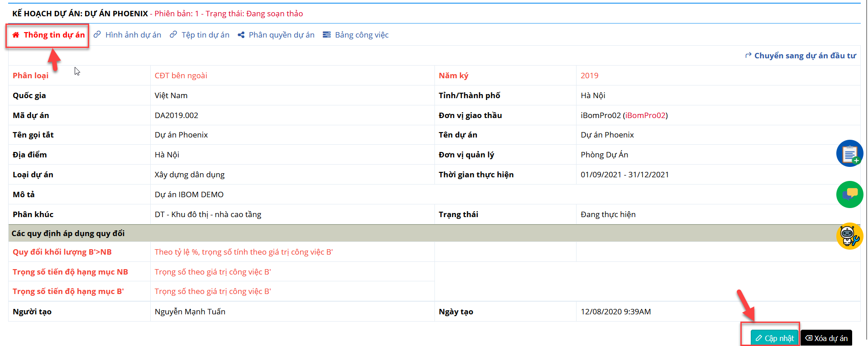Click the year value 2019
The width and height of the screenshot is (868, 346).
coord(590,76)
